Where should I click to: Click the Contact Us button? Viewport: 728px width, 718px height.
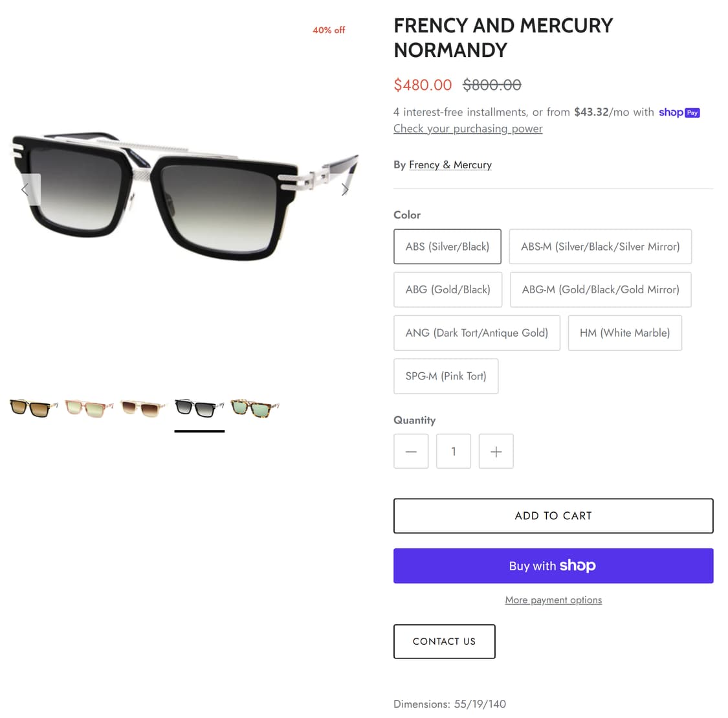(x=444, y=642)
